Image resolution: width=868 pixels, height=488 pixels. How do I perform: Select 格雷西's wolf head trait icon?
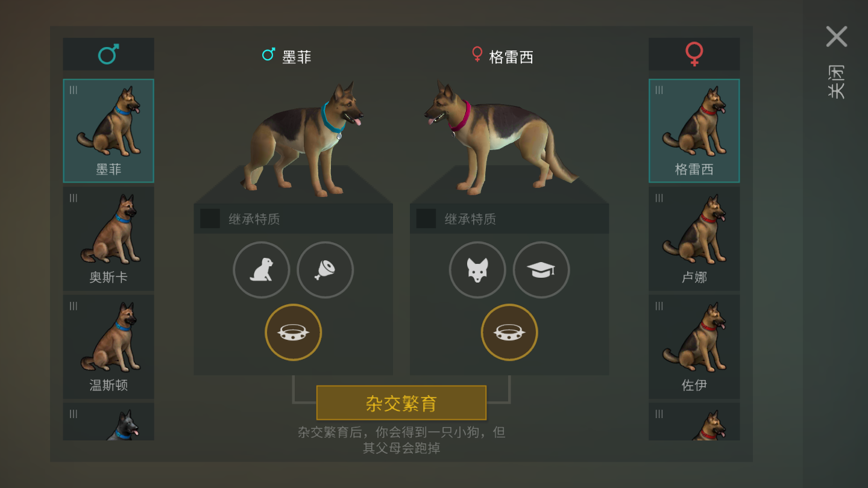[477, 270]
